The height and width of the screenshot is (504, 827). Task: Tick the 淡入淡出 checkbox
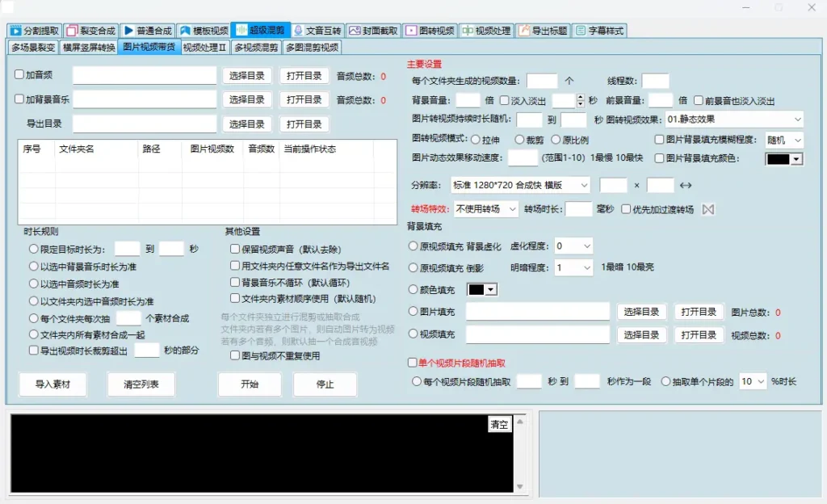505,100
